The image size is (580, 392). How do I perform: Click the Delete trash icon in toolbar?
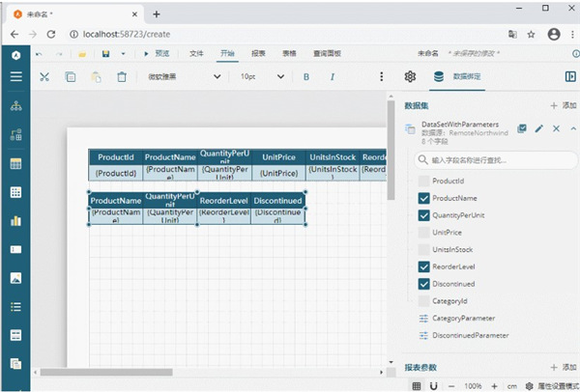click(123, 77)
